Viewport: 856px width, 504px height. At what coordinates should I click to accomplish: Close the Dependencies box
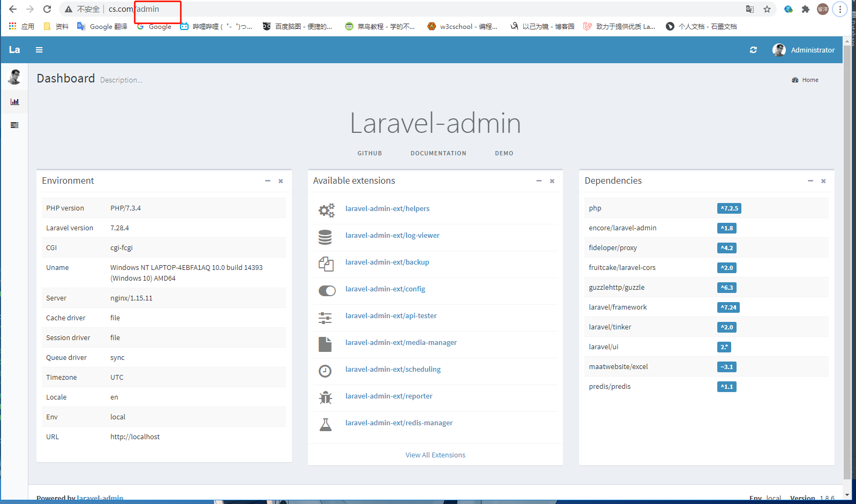[824, 181]
